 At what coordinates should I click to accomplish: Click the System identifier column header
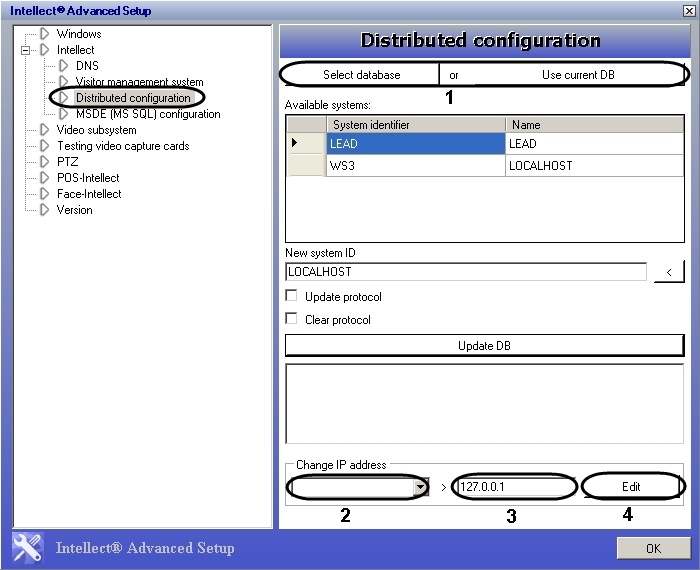tap(416, 125)
